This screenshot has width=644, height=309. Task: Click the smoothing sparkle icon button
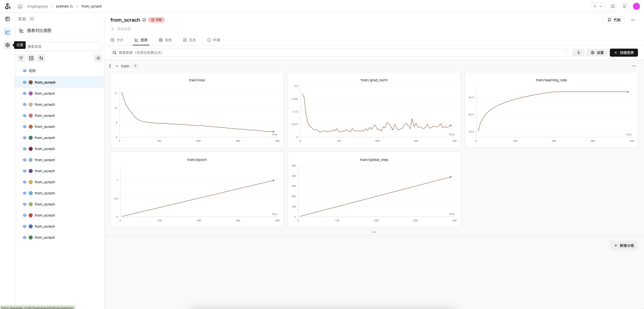579,53
